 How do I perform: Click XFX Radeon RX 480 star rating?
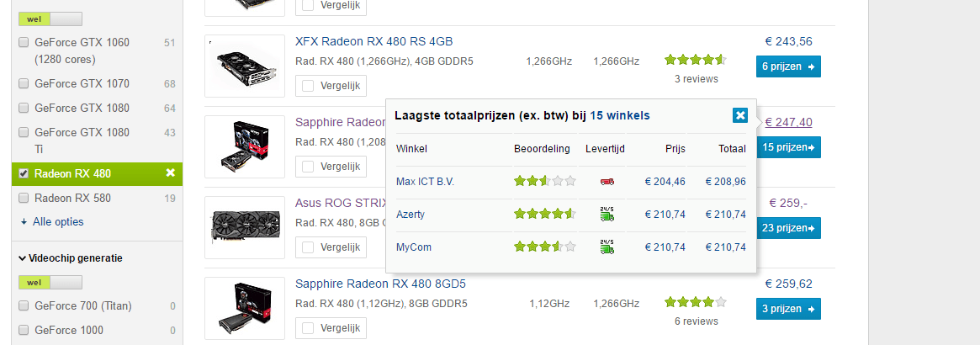point(695,61)
